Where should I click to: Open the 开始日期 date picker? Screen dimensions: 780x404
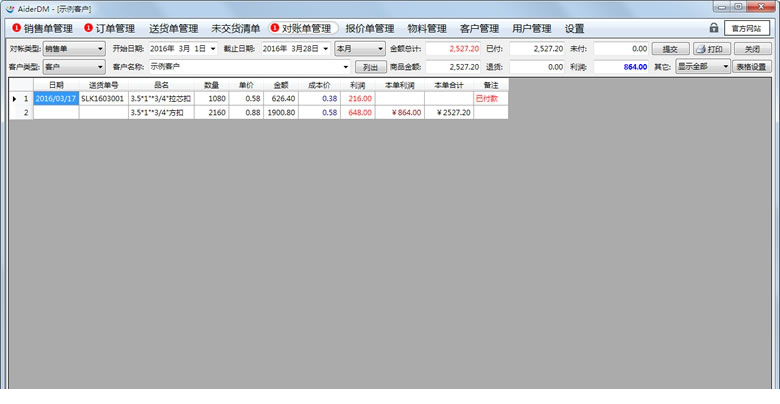pos(213,49)
